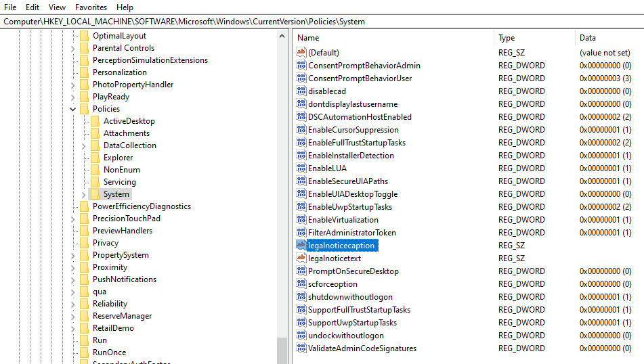Select the Attachments key
Image resolution: width=644 pixels, height=364 pixels.
[x=127, y=133]
